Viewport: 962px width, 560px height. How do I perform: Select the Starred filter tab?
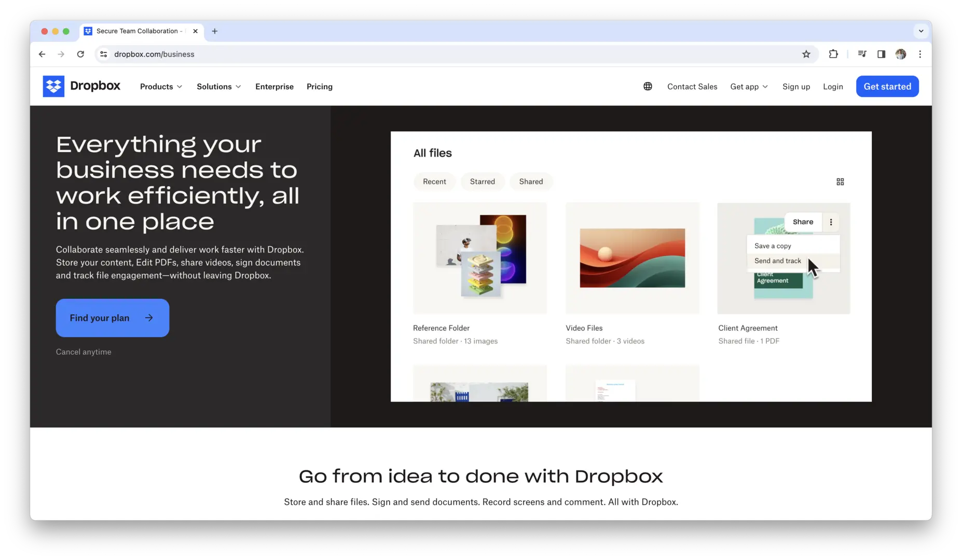(x=482, y=181)
